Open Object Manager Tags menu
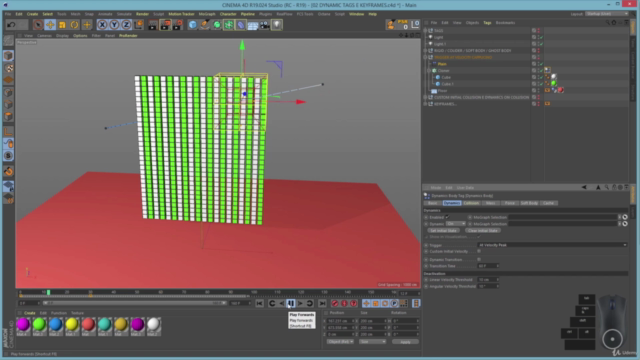640x360 pixels. [x=487, y=23]
